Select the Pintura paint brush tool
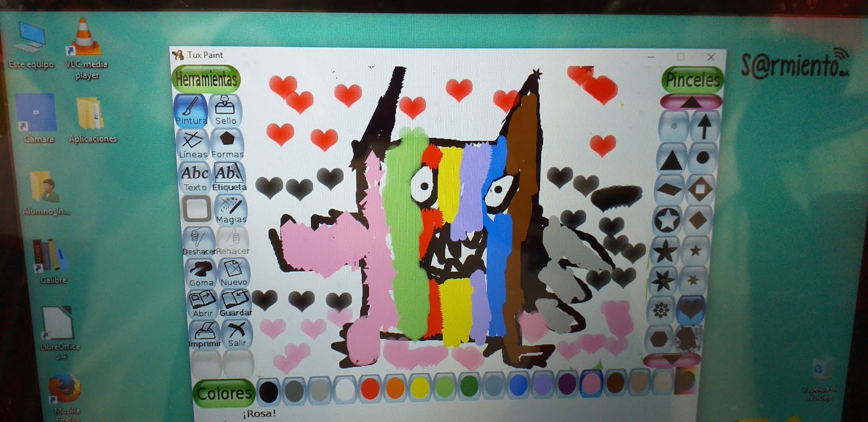 click(x=191, y=110)
